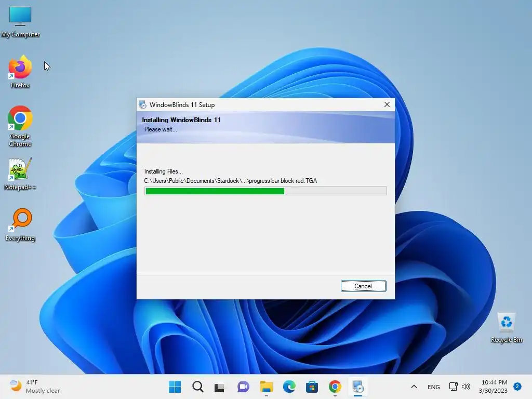Open the notification badge showing 2
The image size is (532, 399).
517,387
